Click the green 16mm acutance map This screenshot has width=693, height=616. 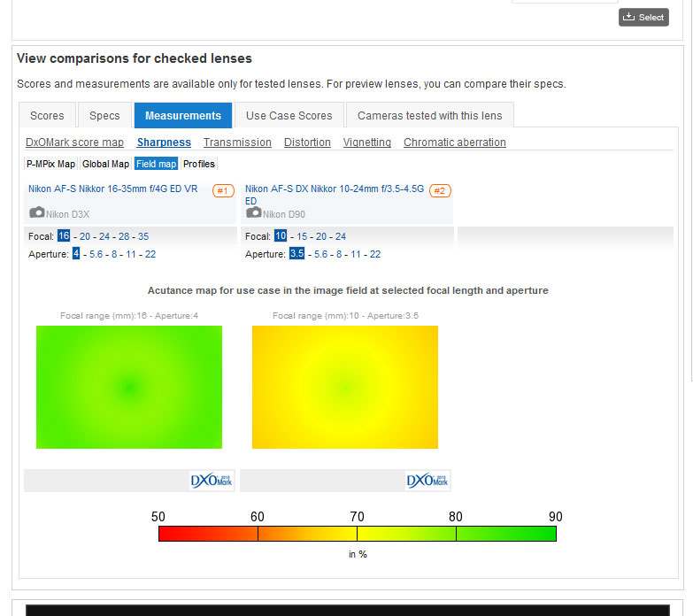[129, 387]
